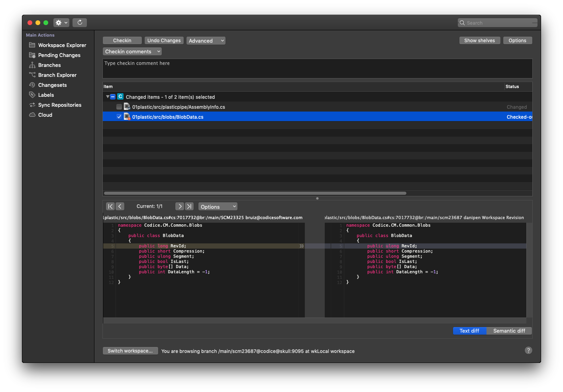Select the Text diff tab
Image resolution: width=563 pixels, height=392 pixels.
tap(469, 331)
